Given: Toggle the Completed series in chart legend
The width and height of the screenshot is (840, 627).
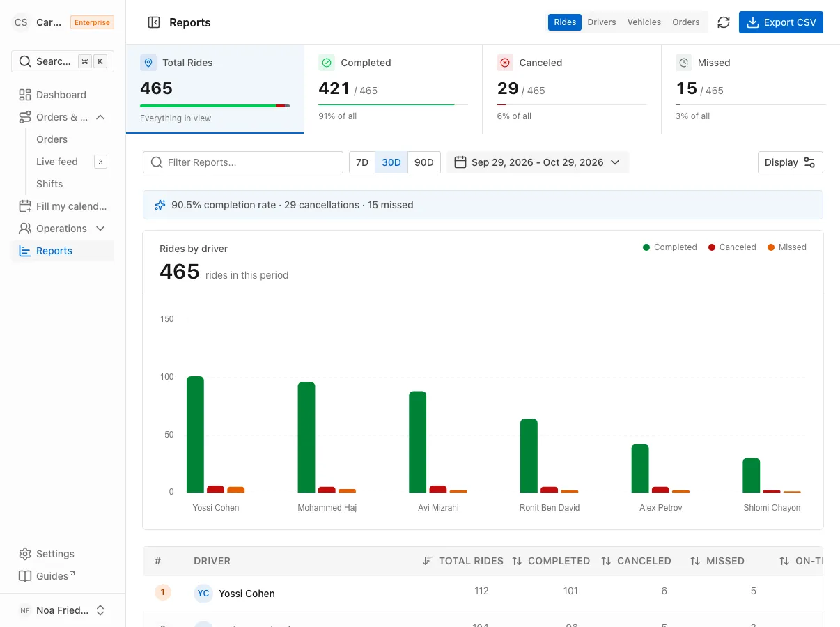Looking at the screenshot, I should (670, 247).
